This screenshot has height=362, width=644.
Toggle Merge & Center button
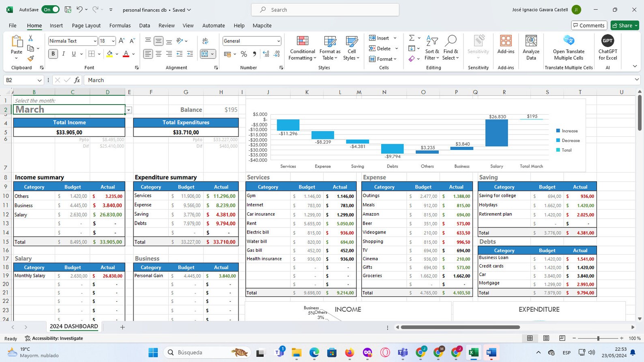(x=205, y=54)
